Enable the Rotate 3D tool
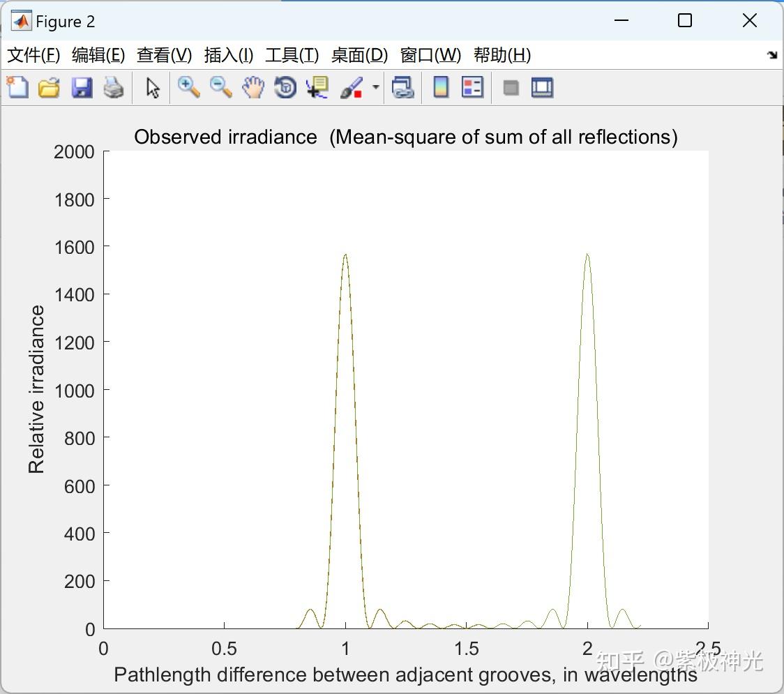This screenshot has height=694, width=784. click(x=285, y=87)
